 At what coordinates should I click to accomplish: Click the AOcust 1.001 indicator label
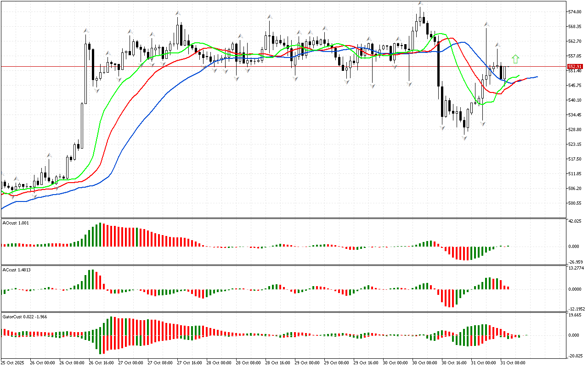coord(16,223)
